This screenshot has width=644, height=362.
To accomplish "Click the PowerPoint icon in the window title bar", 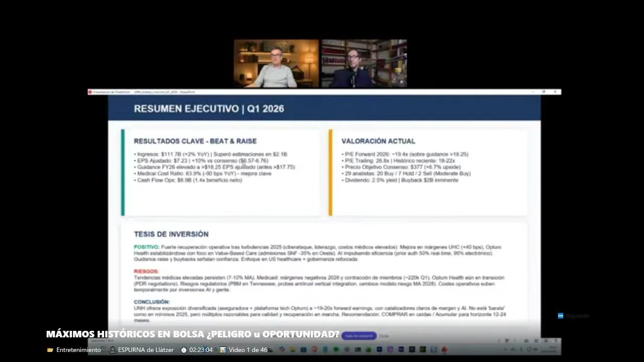I will click(91, 92).
